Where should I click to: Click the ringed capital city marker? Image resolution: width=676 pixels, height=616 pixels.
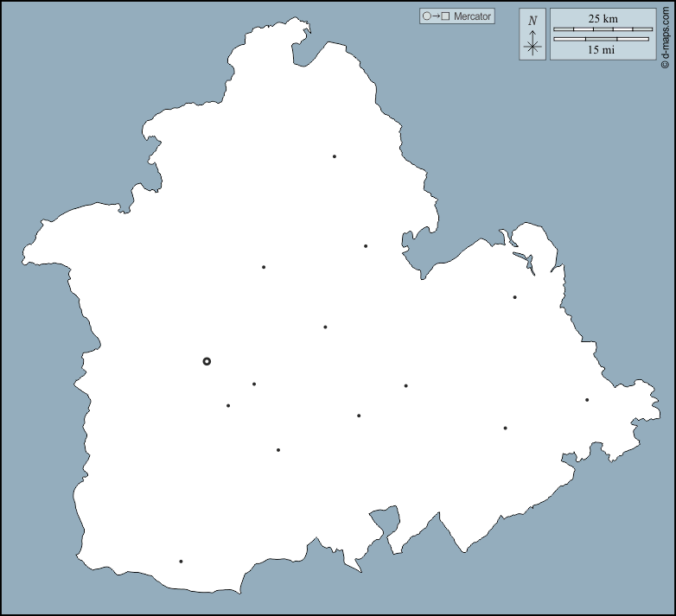pyautogui.click(x=207, y=361)
